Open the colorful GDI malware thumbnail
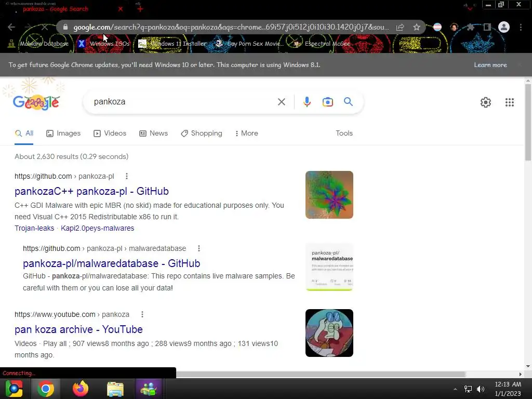 [329, 195]
